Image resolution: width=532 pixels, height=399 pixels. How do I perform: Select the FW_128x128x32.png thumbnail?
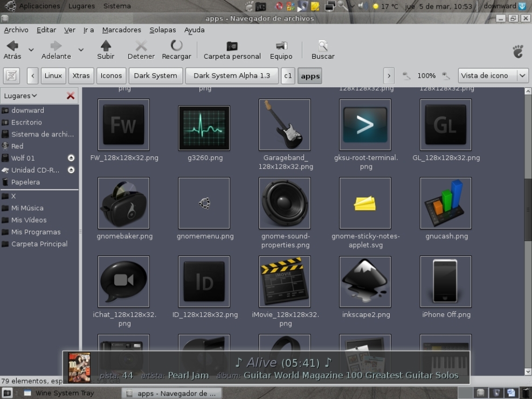point(123,125)
